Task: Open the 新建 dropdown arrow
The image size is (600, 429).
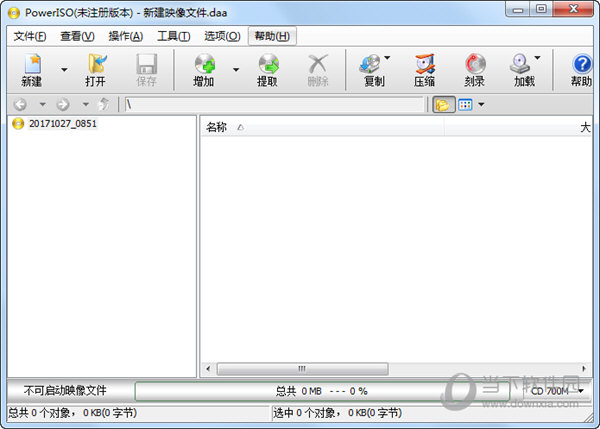Action: click(x=64, y=70)
